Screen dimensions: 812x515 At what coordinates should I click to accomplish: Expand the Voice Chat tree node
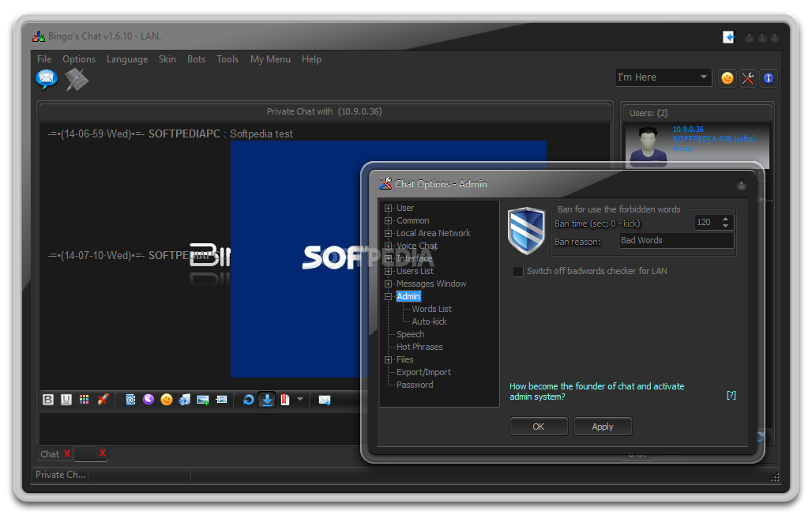pyautogui.click(x=388, y=246)
